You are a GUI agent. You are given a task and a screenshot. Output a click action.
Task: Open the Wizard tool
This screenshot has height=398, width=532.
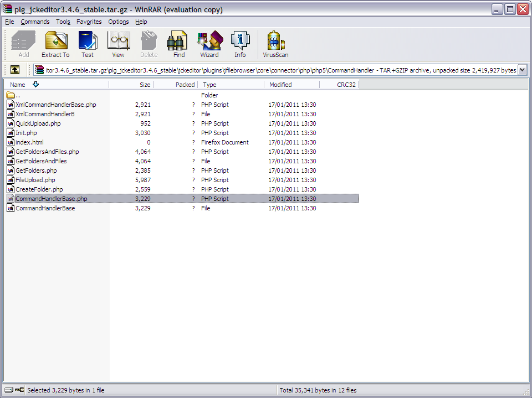click(209, 44)
